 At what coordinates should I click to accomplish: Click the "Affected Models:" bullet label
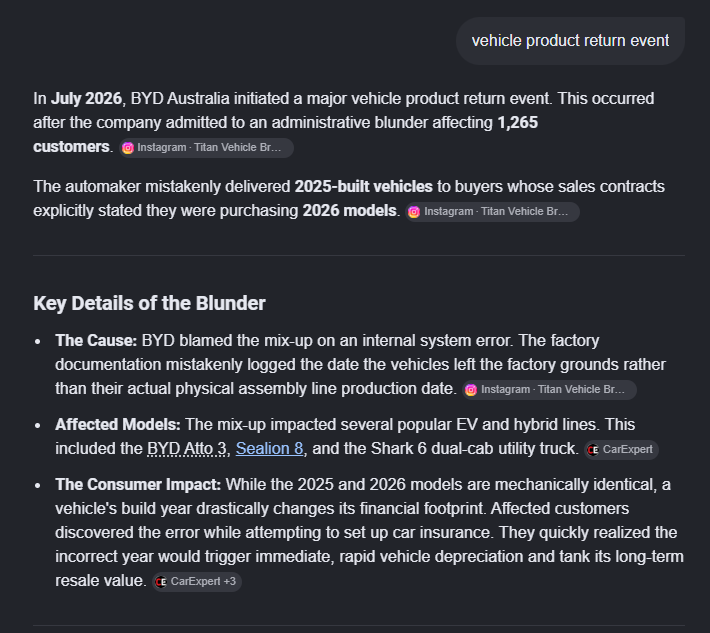[118, 425]
